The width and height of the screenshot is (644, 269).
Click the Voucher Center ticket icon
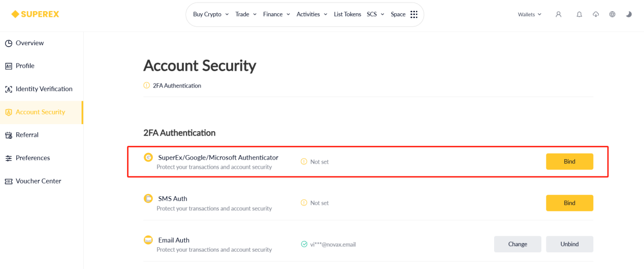tap(9, 181)
